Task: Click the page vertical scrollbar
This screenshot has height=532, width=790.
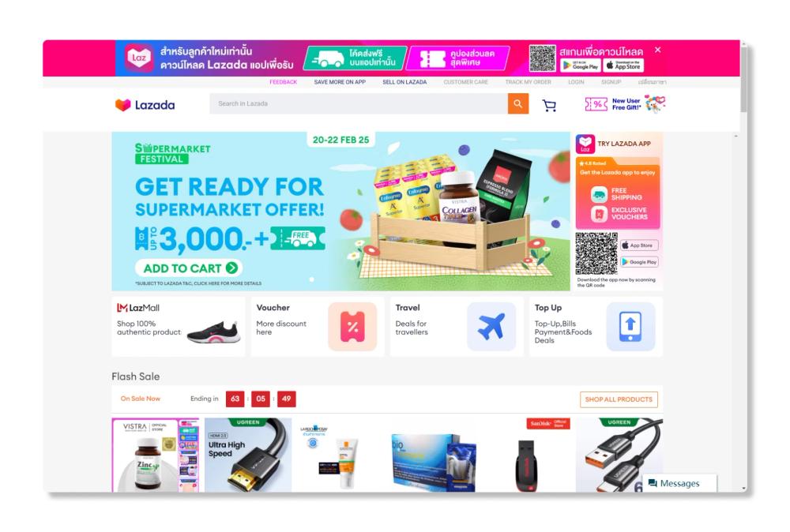Action: (743, 266)
